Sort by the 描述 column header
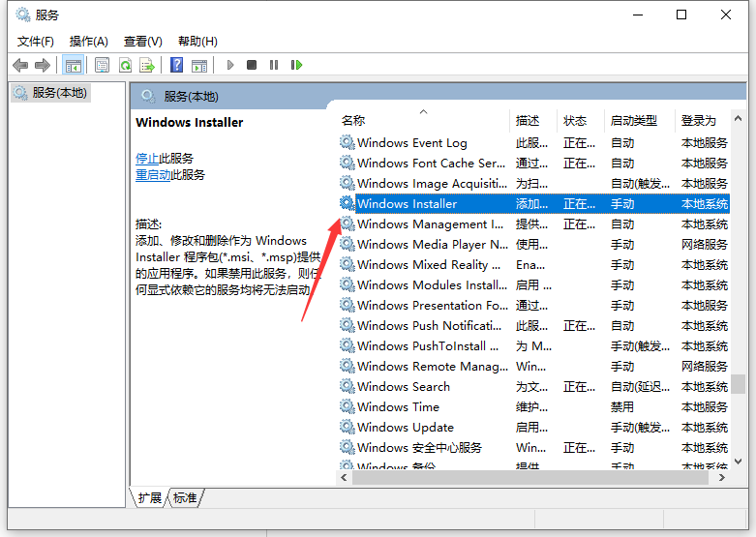Viewport: 756px width, 537px height. pyautogui.click(x=528, y=121)
